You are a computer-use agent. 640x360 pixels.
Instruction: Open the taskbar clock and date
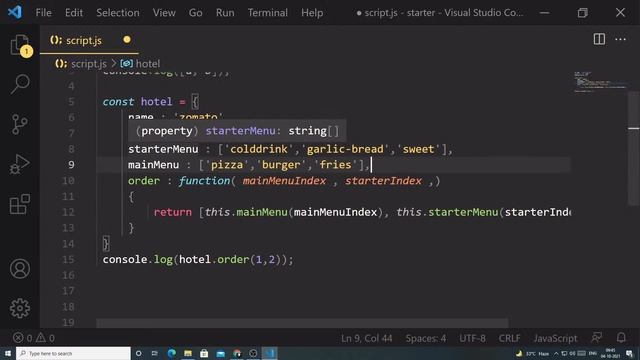tap(610, 353)
